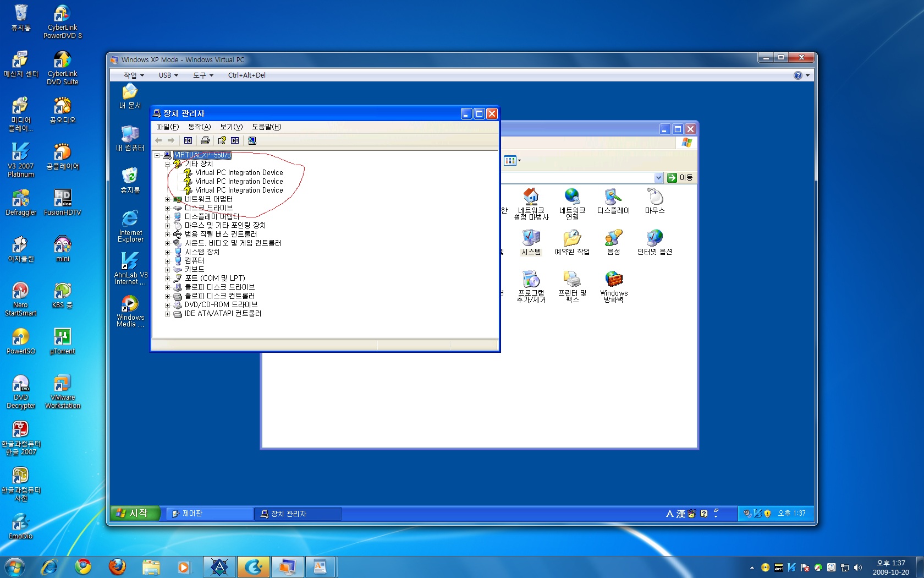Open 프로그램 추가/제거 in Control Panel
The width and height of the screenshot is (924, 578).
point(531,286)
